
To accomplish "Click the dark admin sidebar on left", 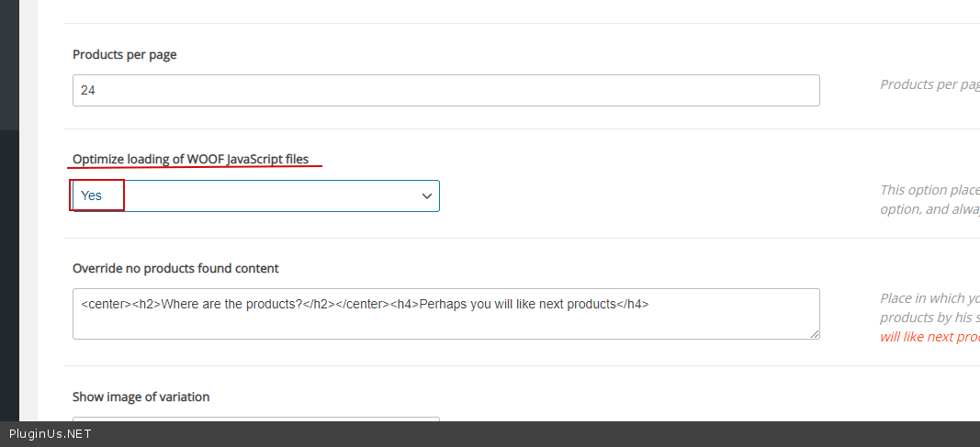I will click(x=9, y=229).
